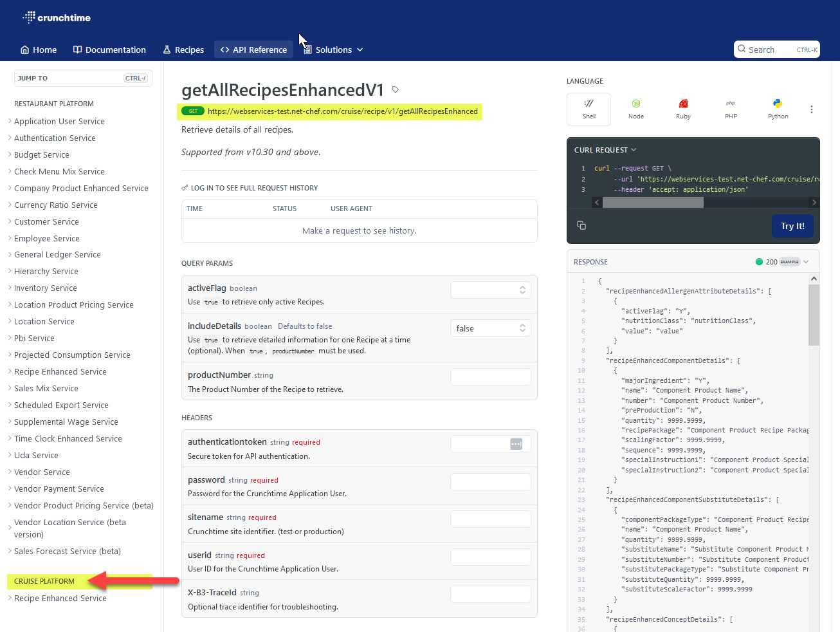
Task: Open Hierarchy Service link
Action: tap(46, 271)
